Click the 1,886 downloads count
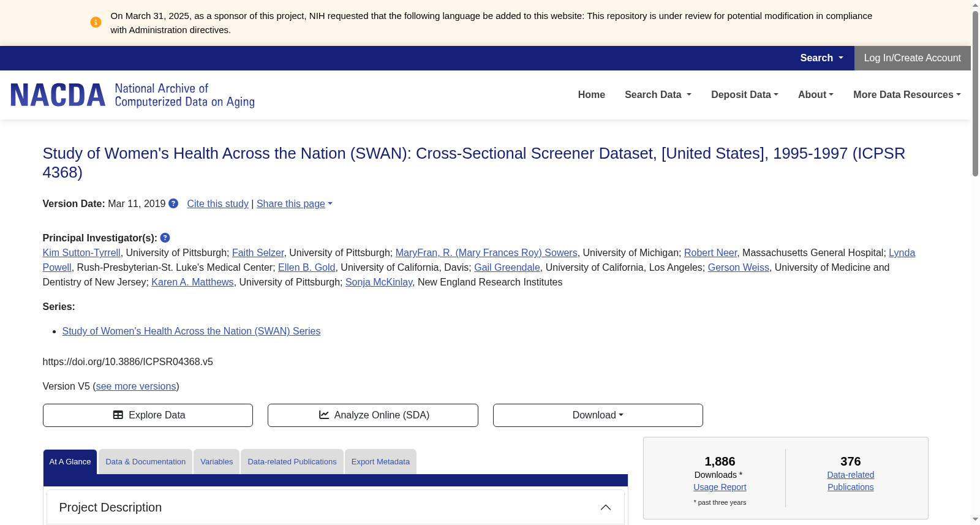 click(720, 461)
